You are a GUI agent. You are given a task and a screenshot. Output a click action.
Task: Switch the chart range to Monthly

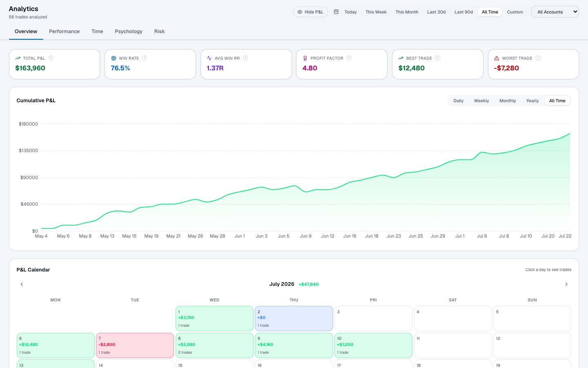(x=508, y=101)
